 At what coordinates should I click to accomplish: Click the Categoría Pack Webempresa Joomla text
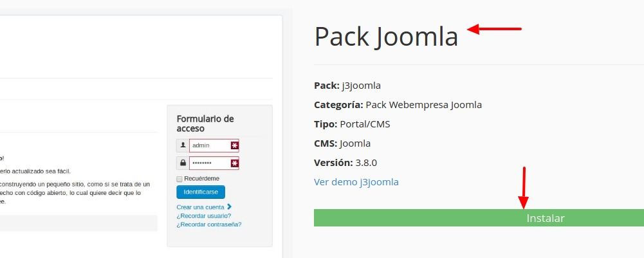click(398, 105)
